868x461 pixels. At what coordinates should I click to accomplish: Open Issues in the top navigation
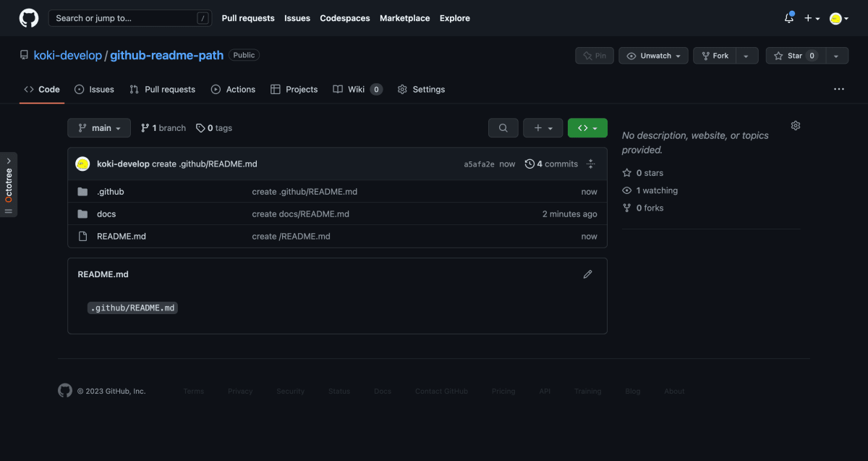click(x=297, y=18)
